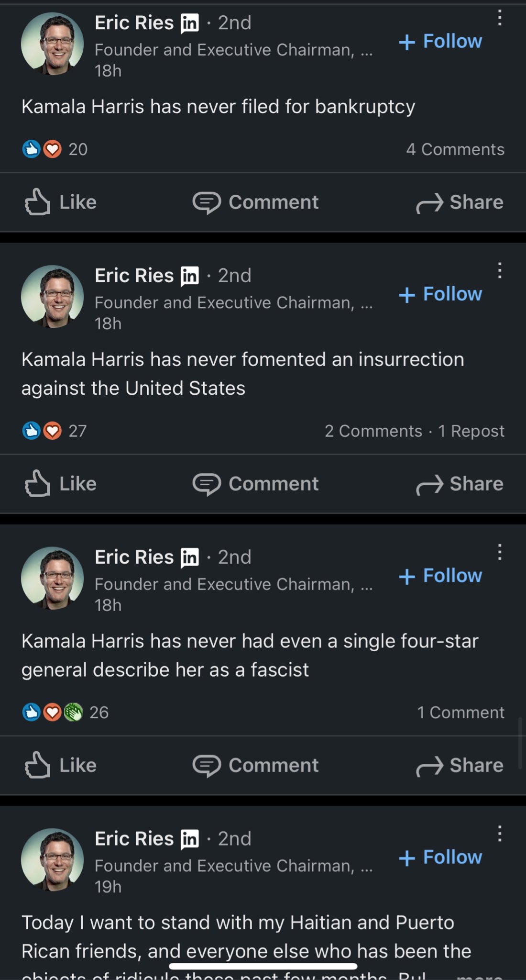Open options menu on the bankruptcy post
The height and width of the screenshot is (980, 526).
(499, 18)
